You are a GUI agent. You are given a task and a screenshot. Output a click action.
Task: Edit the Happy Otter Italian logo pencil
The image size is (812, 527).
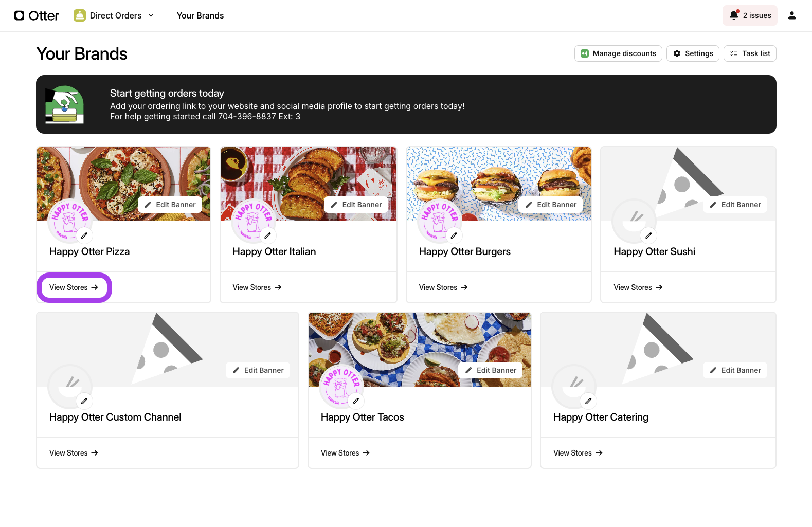tap(267, 235)
